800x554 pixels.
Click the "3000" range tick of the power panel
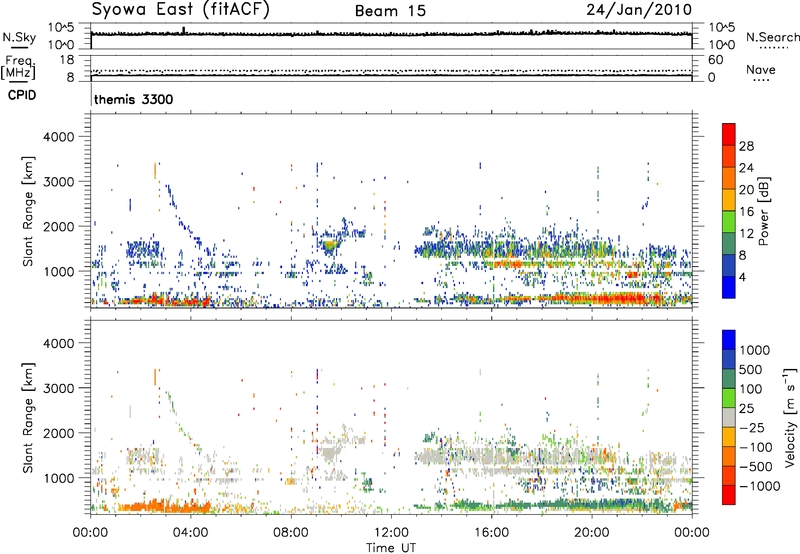pyautogui.click(x=59, y=182)
